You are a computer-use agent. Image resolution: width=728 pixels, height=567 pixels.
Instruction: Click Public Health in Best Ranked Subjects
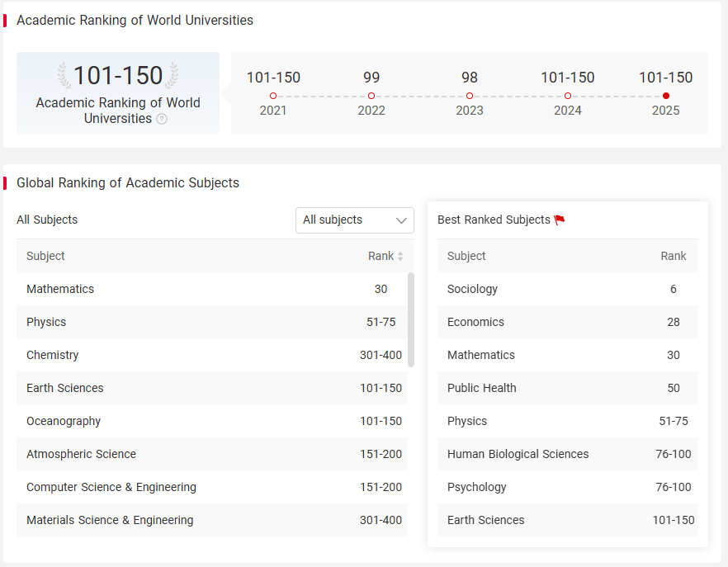point(481,388)
